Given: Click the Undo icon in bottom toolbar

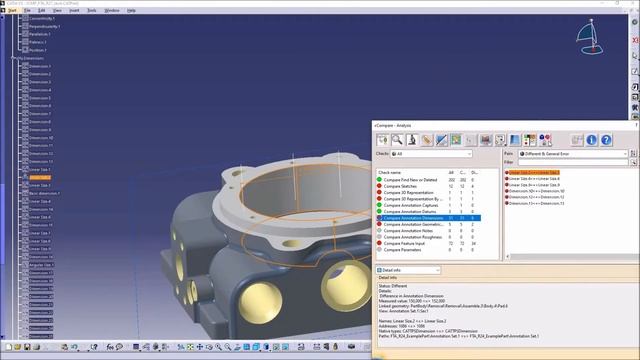Looking at the screenshot, I should tap(74, 347).
